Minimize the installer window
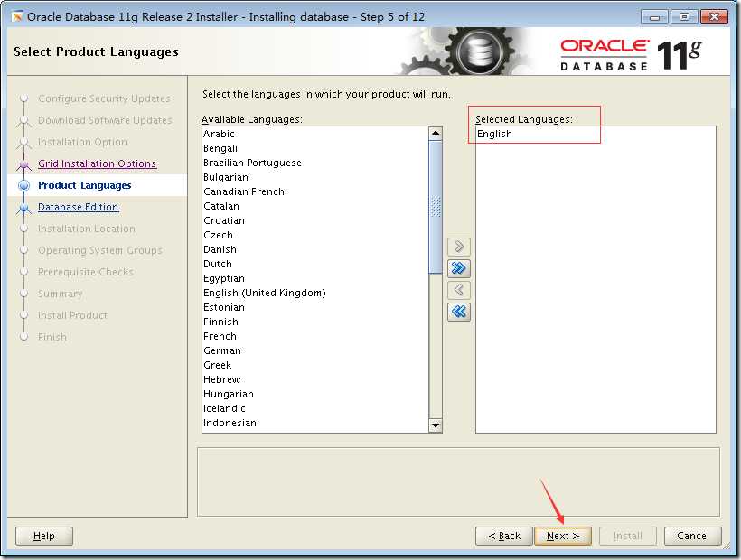Image resolution: width=741 pixels, height=560 pixels. pos(654,17)
